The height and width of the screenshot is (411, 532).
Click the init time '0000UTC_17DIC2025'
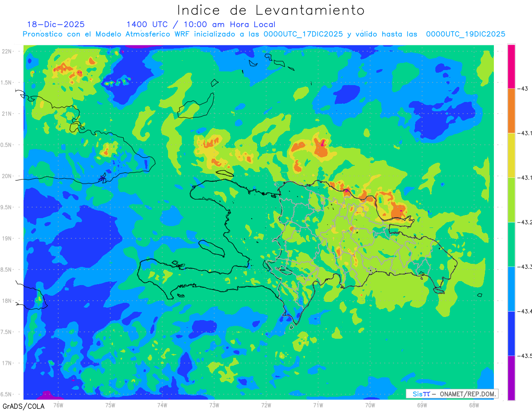pyautogui.click(x=303, y=34)
